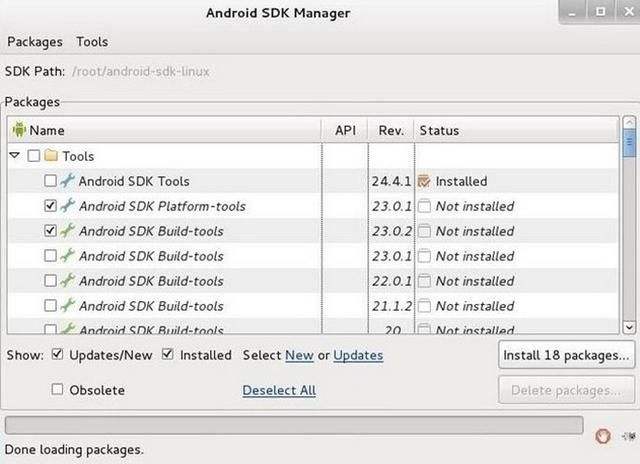Viewport: 640px width, 464px height.
Task: Uncheck Android SDK Platform-tools checkbox
Action: tap(50, 205)
